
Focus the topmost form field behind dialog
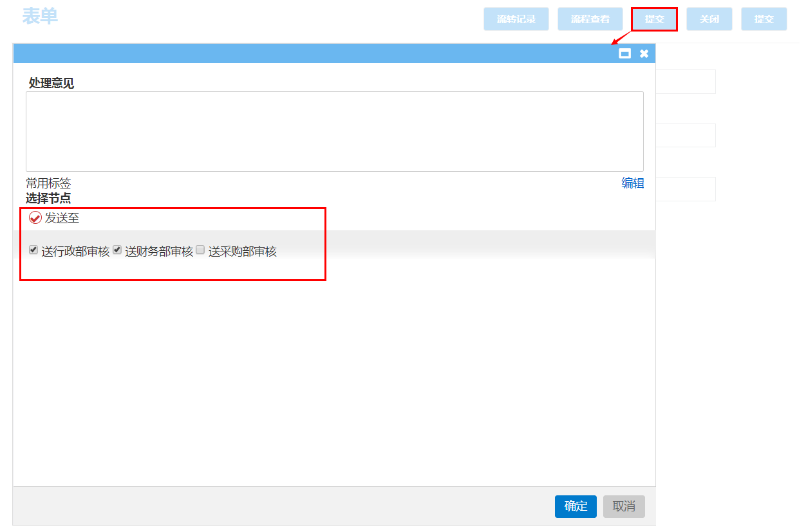686,82
